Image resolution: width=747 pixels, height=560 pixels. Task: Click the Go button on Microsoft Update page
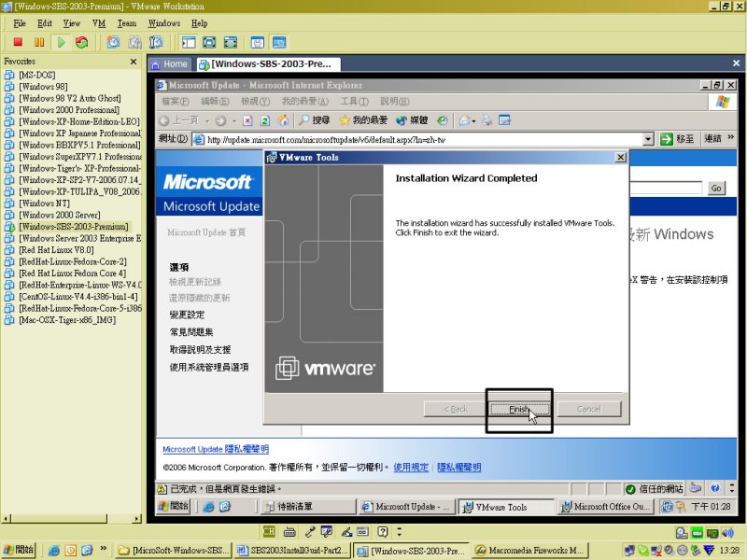tap(716, 189)
